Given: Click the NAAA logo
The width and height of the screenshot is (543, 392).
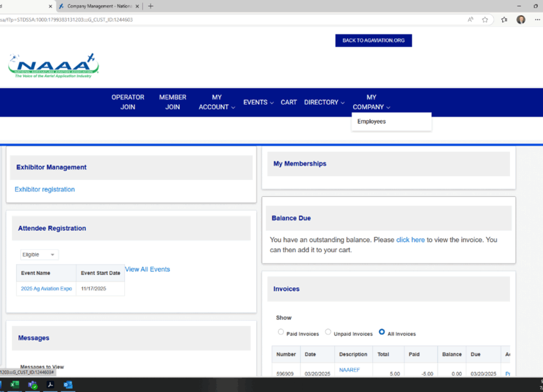Looking at the screenshot, I should (x=54, y=66).
